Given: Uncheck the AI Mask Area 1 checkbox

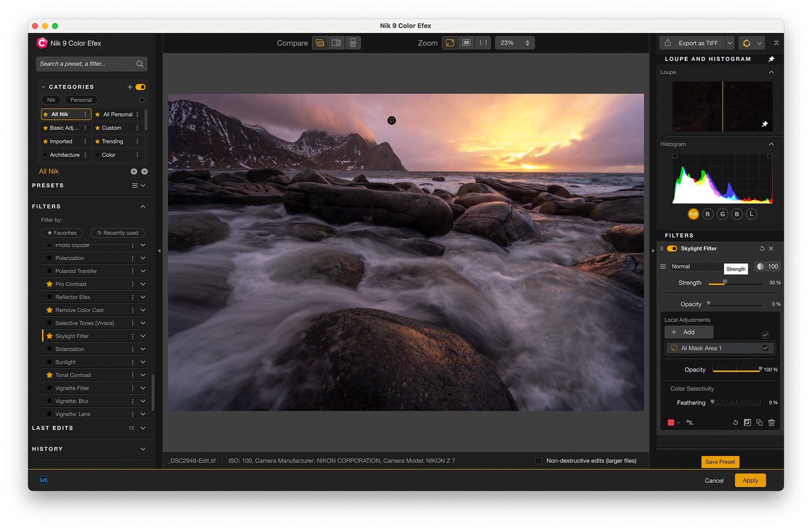Looking at the screenshot, I should click(x=765, y=348).
